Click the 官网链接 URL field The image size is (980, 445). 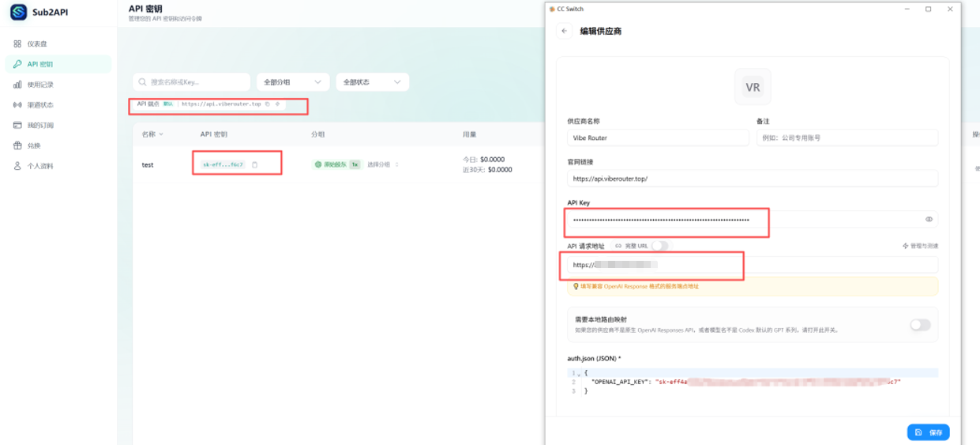(753, 179)
